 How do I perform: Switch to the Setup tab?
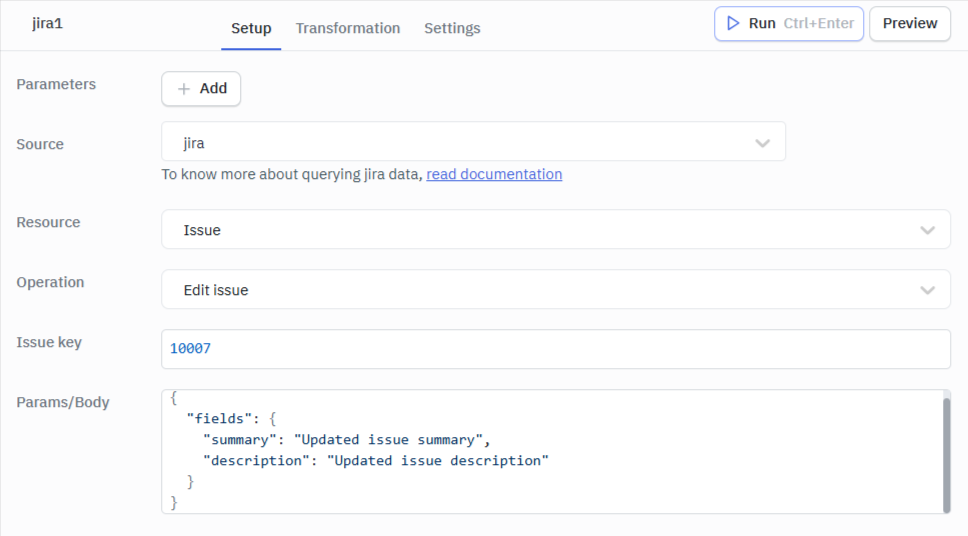[251, 28]
